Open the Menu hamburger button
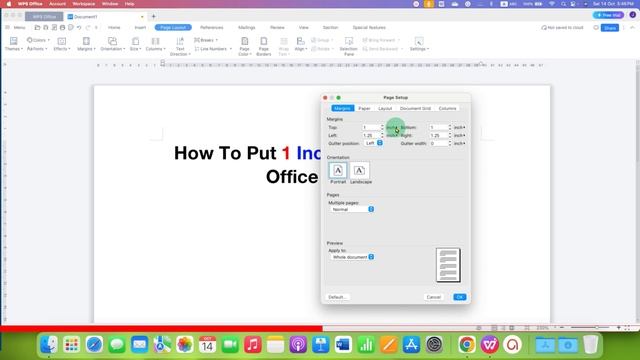 (15, 27)
